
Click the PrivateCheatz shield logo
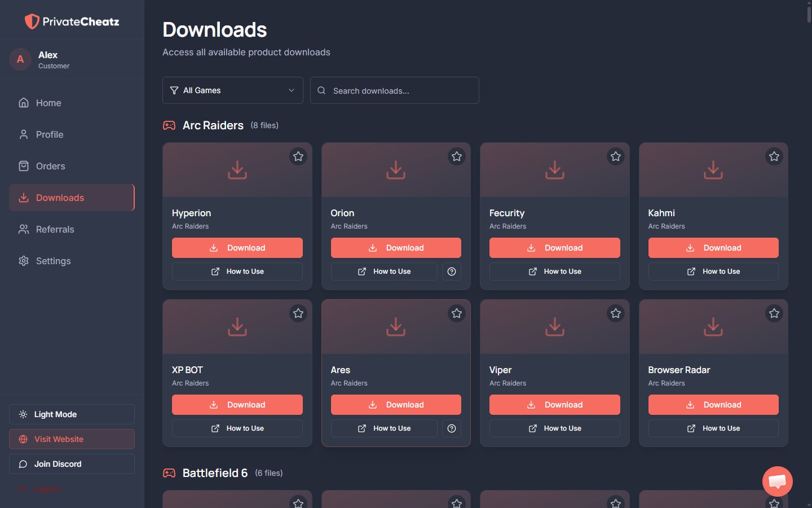pyautogui.click(x=32, y=21)
